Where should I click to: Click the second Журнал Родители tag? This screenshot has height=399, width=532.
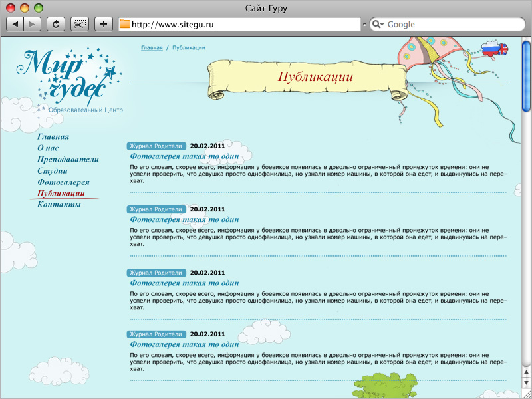point(156,209)
